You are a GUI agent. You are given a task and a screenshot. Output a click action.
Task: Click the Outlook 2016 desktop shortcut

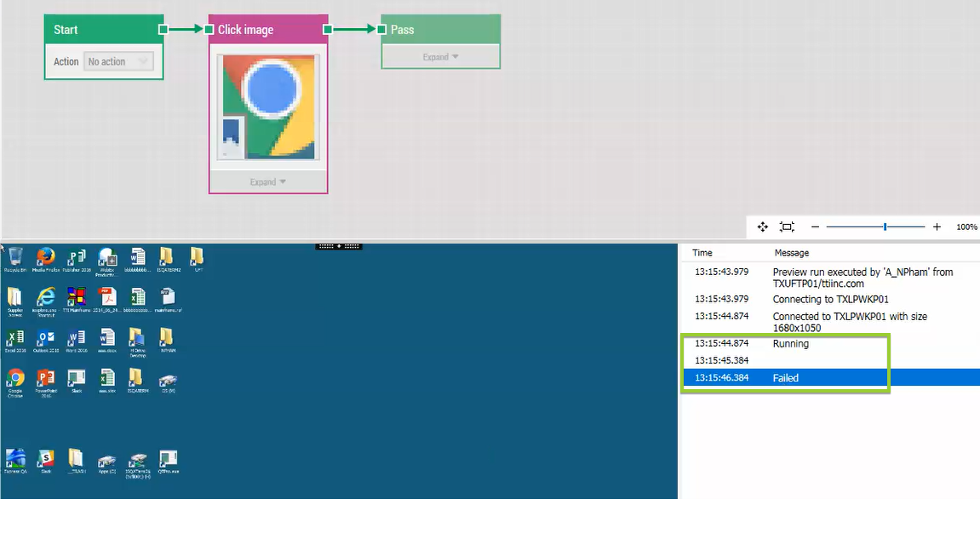(46, 341)
